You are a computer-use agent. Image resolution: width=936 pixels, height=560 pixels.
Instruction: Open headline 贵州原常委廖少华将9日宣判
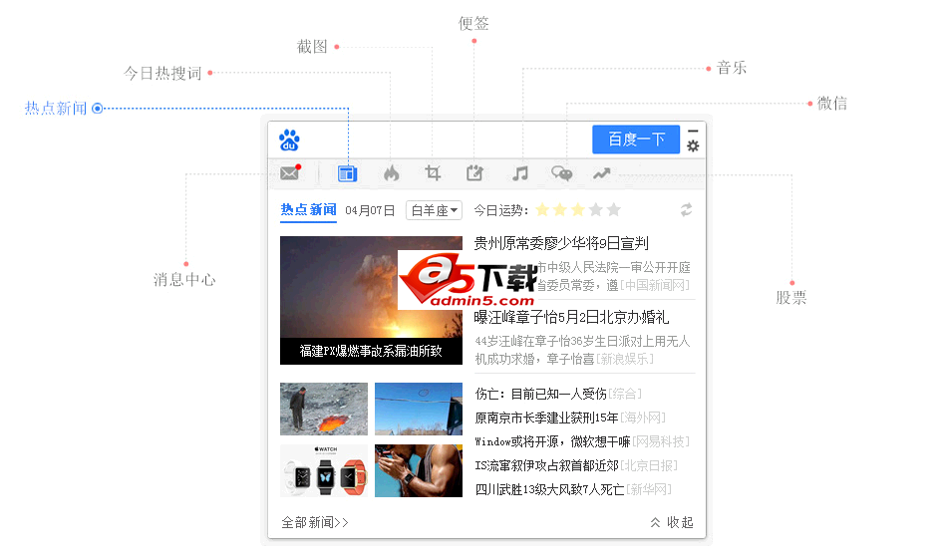(561, 243)
